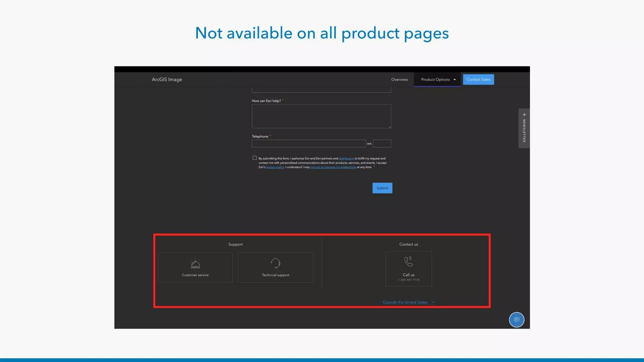Click the blue Submit button
Viewport: 644px width, 362px height.
tap(382, 188)
